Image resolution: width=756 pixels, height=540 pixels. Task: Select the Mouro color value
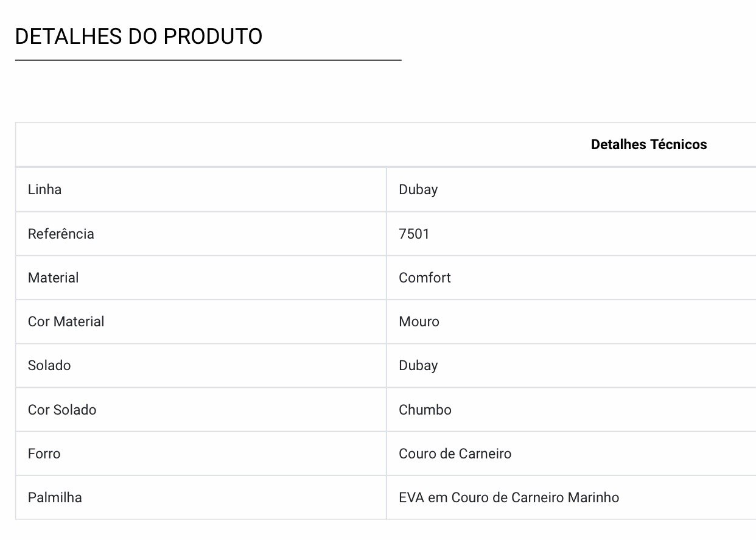point(419,321)
